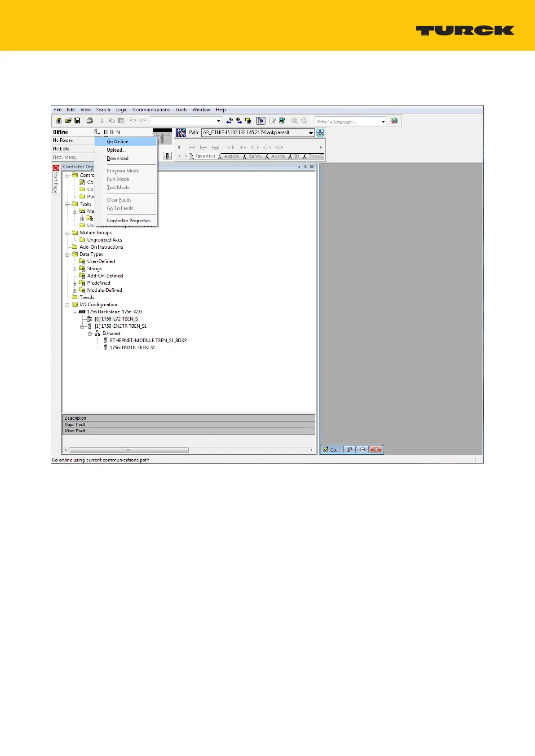This screenshot has height=756, width=535.
Task: Collapse the Tasks folder
Action: 68,204
